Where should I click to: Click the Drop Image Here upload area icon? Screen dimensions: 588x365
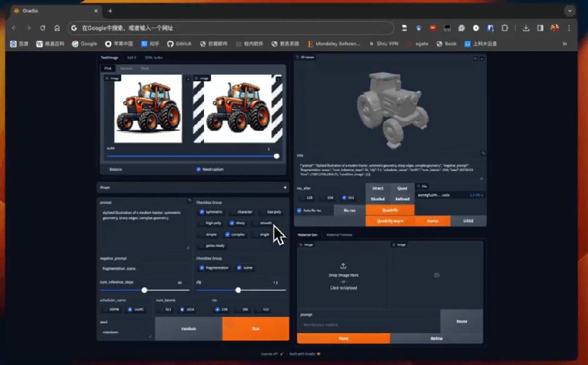pos(344,266)
